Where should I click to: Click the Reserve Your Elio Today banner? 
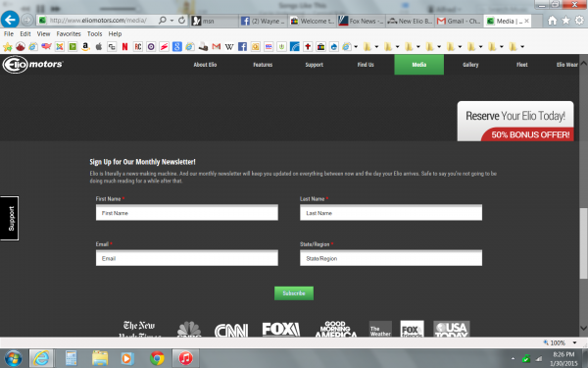pyautogui.click(x=515, y=121)
